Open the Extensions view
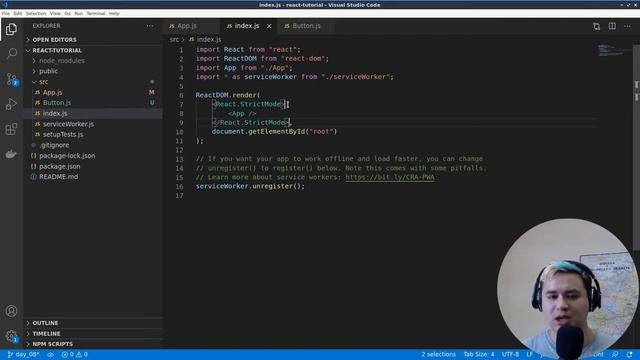Screen dimensions: 640x360 pyautogui.click(x=11, y=129)
